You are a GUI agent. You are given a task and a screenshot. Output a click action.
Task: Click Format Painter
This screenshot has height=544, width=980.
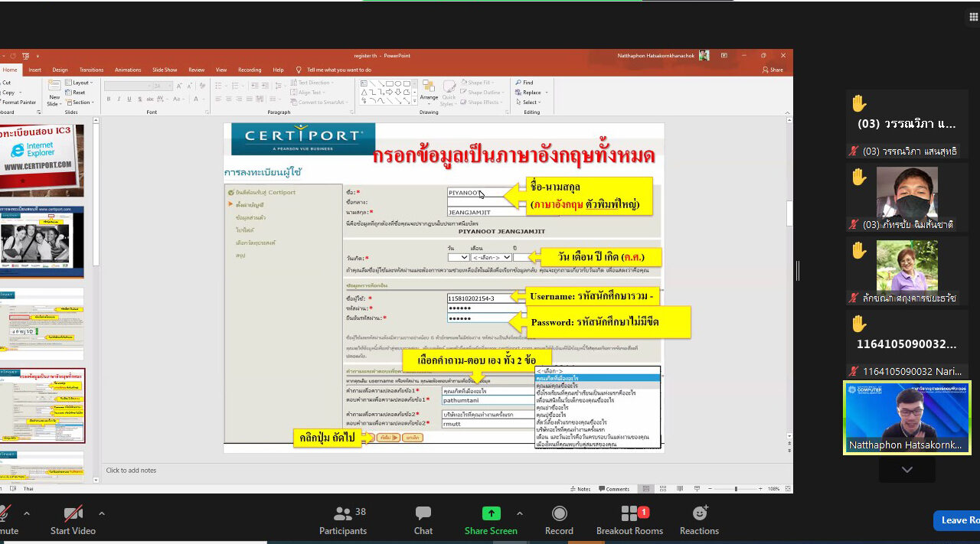point(19,102)
